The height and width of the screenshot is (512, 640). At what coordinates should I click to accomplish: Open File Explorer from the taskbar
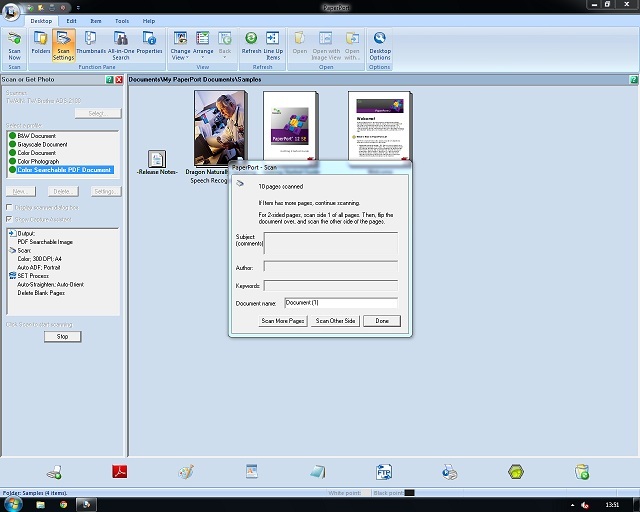point(40,505)
